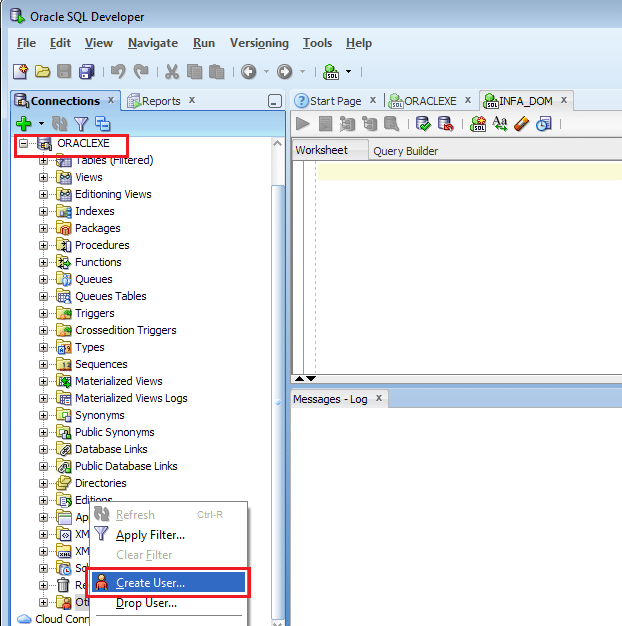Open dropdown arrow beside SQL Worksheet toolbar icon
Viewport: 622px width, 626px height.
point(349,72)
